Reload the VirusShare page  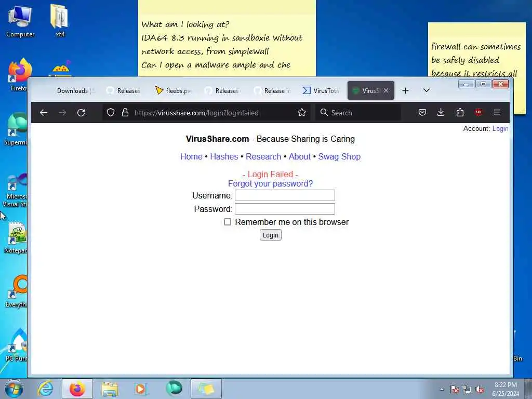pyautogui.click(x=81, y=113)
